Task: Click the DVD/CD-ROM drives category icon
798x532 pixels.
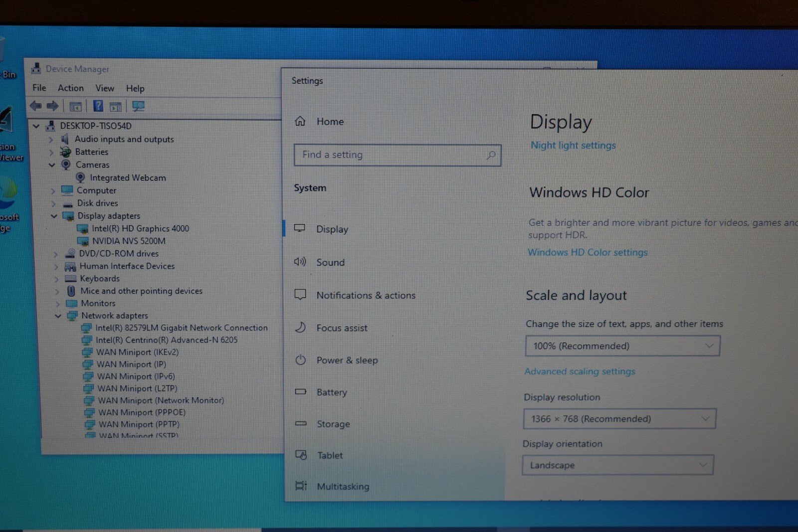Action: tap(70, 253)
